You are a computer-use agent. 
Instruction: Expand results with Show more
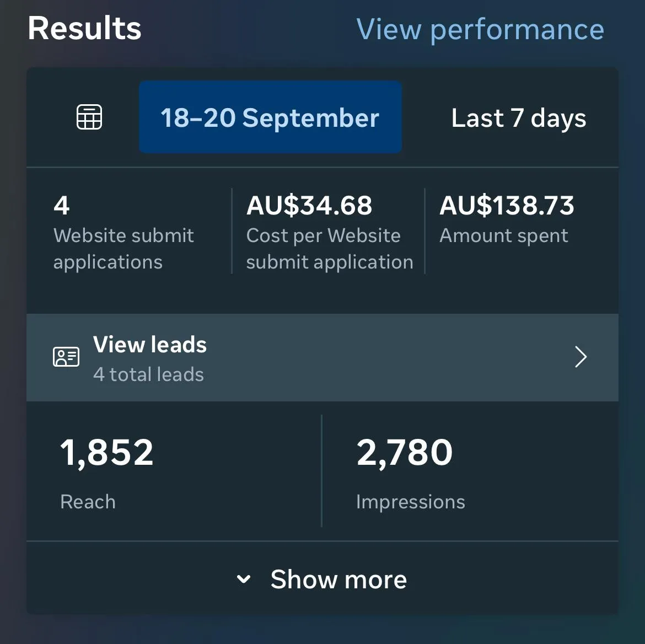322,578
